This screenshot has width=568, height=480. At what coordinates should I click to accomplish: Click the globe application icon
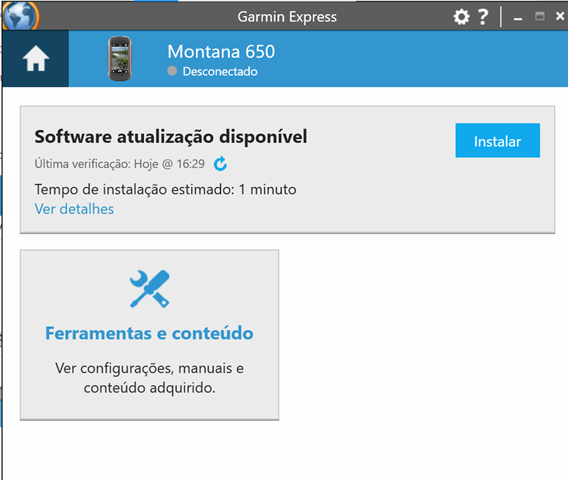20,15
